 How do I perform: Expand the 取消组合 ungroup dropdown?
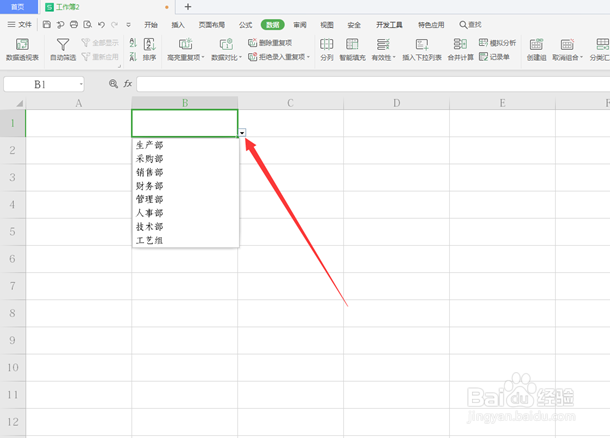pos(582,57)
